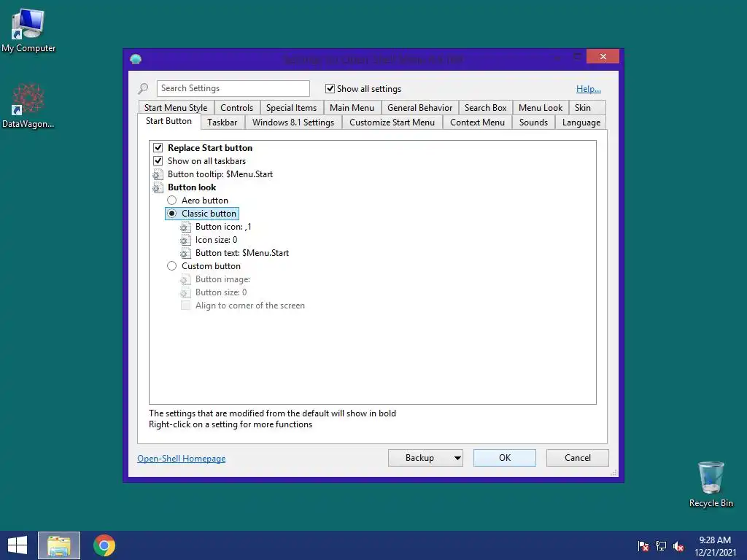The height and width of the screenshot is (560, 747).
Task: Select the Custom button radio option
Action: click(171, 266)
